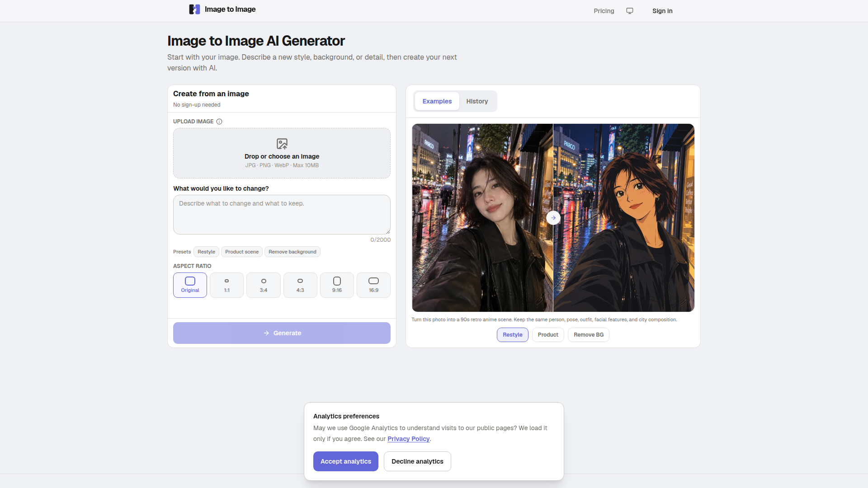Click the Image to Image logo icon
This screenshot has height=488, width=868.
click(x=194, y=9)
